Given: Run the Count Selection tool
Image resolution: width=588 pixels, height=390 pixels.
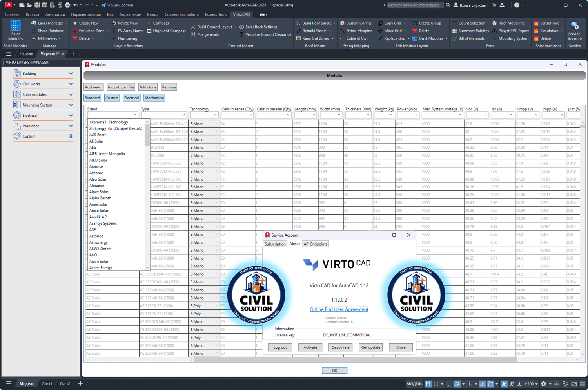Looking at the screenshot, I should pyautogui.click(x=468, y=23).
